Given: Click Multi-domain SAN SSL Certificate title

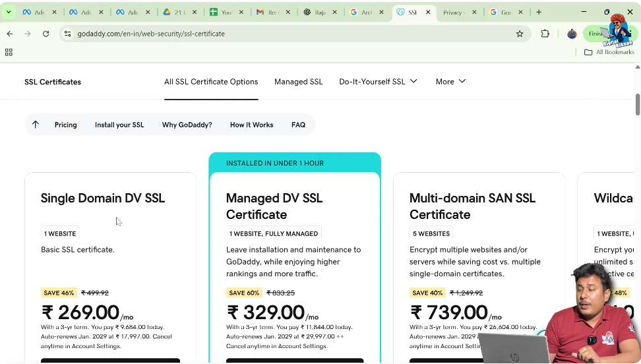Looking at the screenshot, I should coord(472,206).
